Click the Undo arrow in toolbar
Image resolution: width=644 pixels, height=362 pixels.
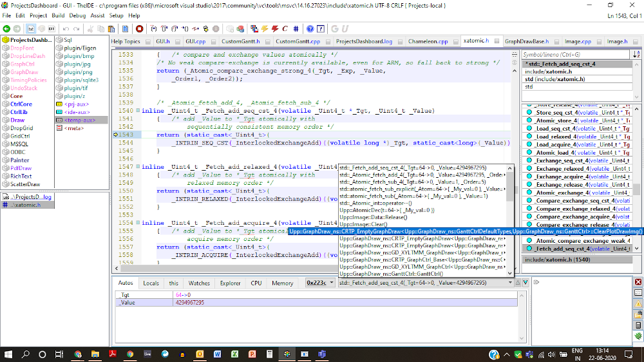coord(66,29)
